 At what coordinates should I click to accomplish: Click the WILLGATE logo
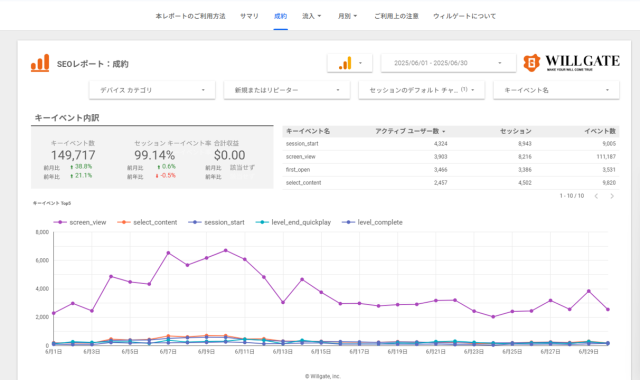tap(571, 63)
